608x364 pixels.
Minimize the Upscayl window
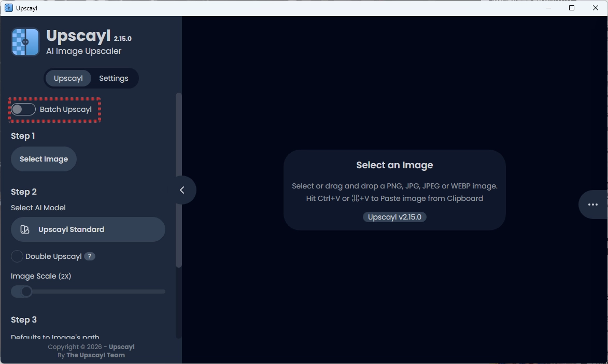[x=548, y=8]
